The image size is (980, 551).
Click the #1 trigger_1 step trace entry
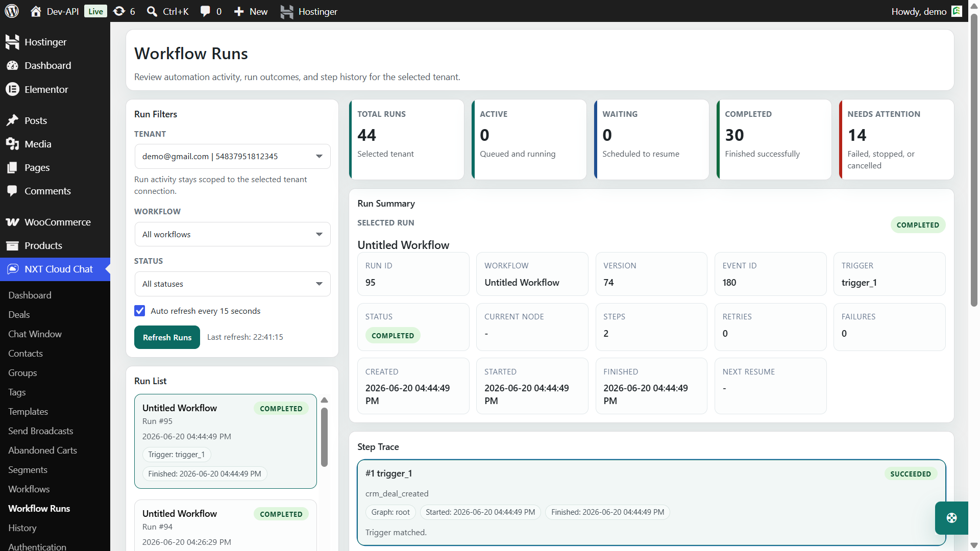[x=651, y=503]
